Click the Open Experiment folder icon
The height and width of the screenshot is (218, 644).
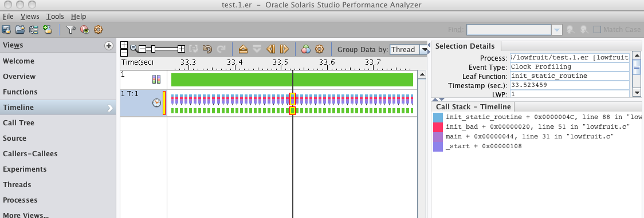pyautogui.click(x=20, y=30)
